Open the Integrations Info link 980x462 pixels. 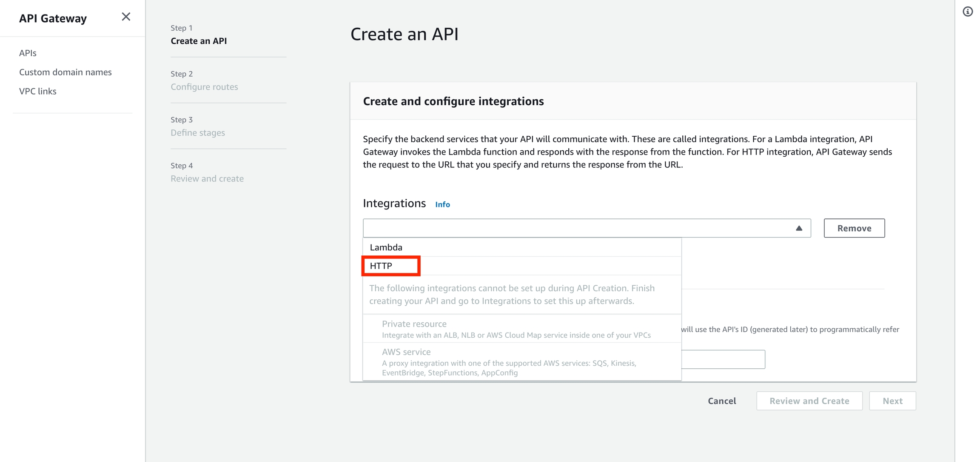point(442,204)
